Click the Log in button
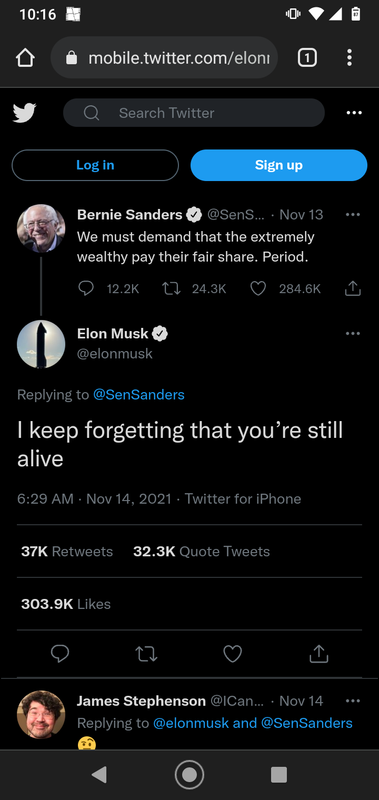Image resolution: width=379 pixels, height=800 pixels. tap(95, 165)
